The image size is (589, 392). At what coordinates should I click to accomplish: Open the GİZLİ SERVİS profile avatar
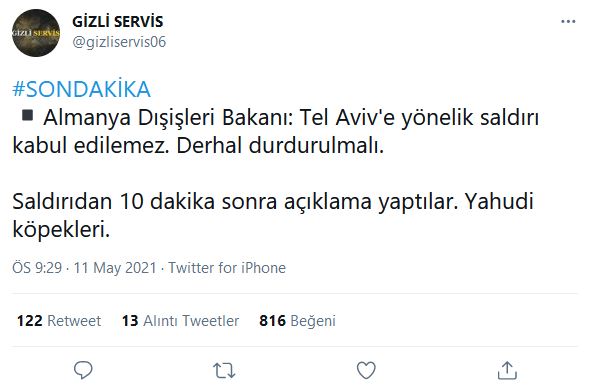(x=36, y=33)
